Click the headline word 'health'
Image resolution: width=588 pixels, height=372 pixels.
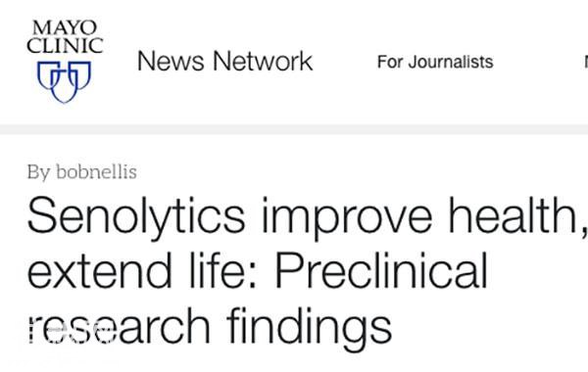(x=513, y=215)
